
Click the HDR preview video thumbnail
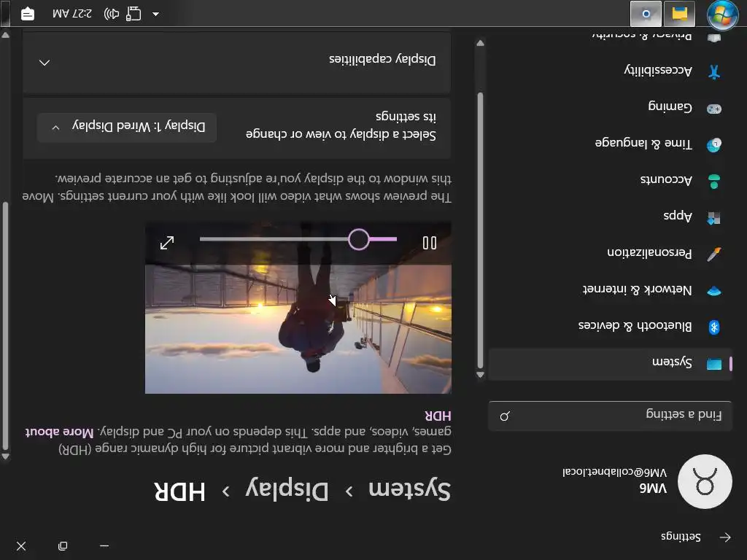[x=298, y=308]
